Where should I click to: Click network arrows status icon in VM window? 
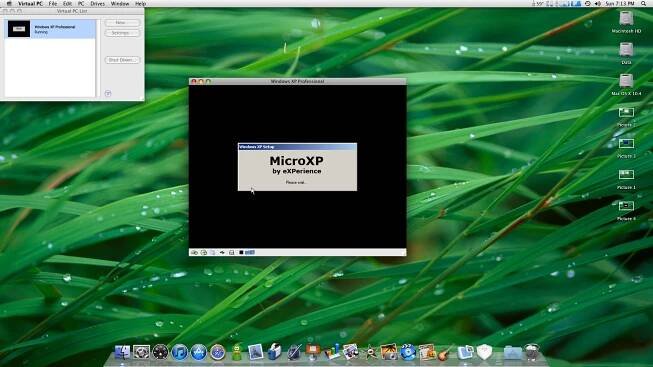222,252
